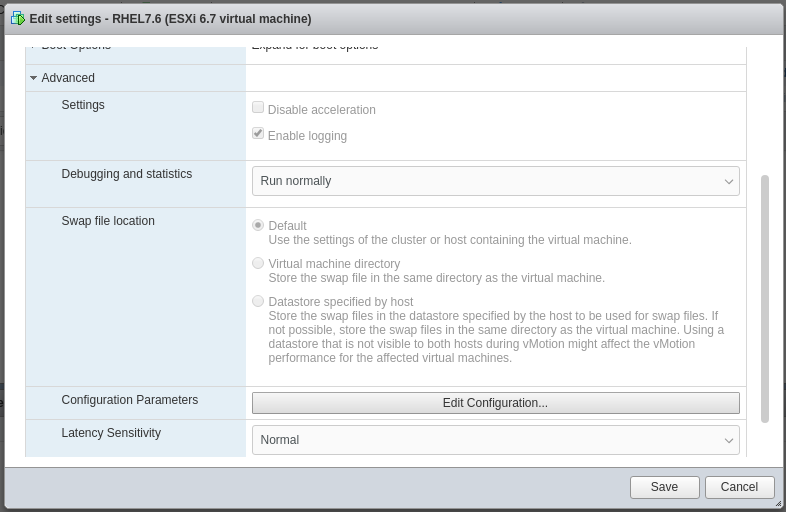Click the Latency Sensitivity label
Screen dimensions: 786x512
coord(111,433)
